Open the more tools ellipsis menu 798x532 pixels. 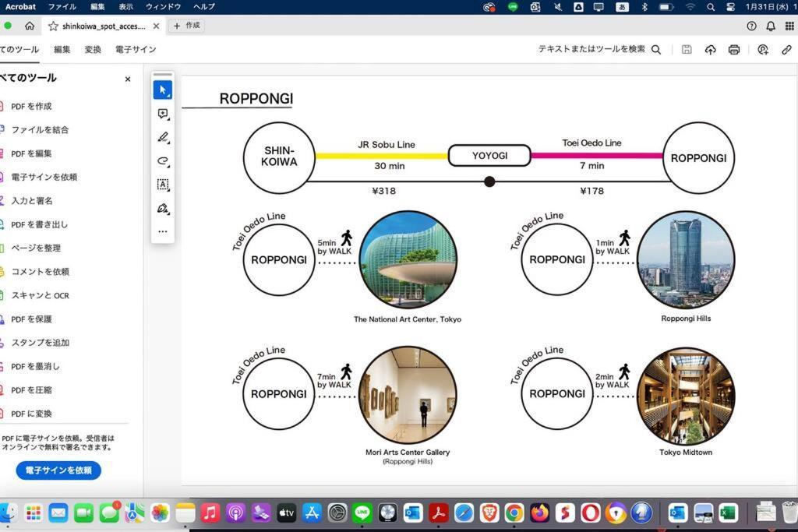(x=162, y=231)
